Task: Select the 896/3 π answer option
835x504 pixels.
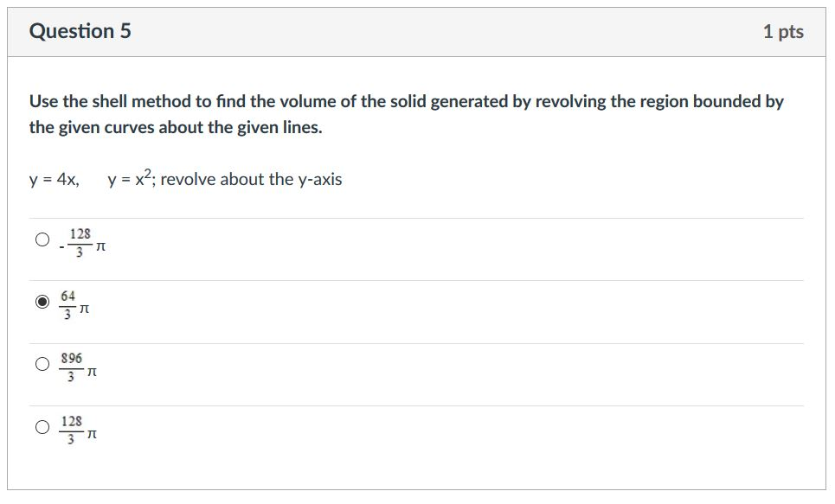Action: pyautogui.click(x=41, y=365)
